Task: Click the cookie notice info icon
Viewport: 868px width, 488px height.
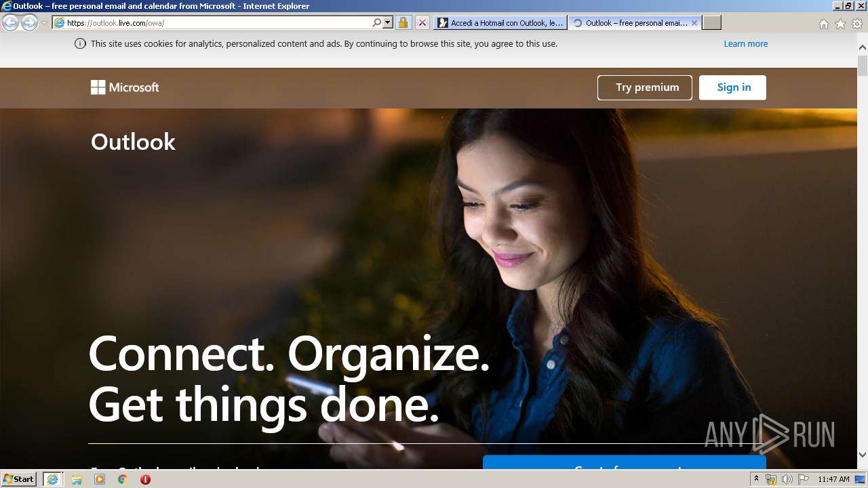Action: pyautogui.click(x=80, y=44)
